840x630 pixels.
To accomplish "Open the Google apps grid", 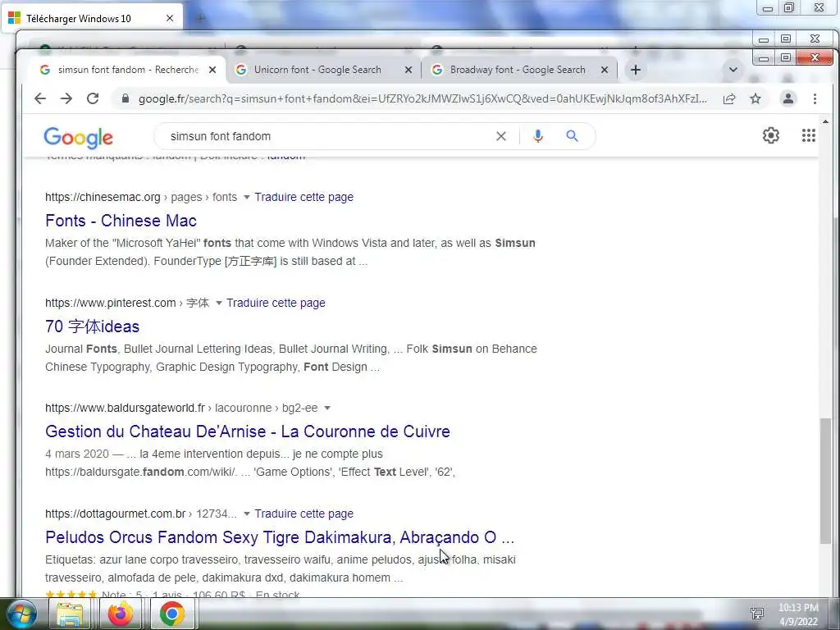I will click(808, 135).
